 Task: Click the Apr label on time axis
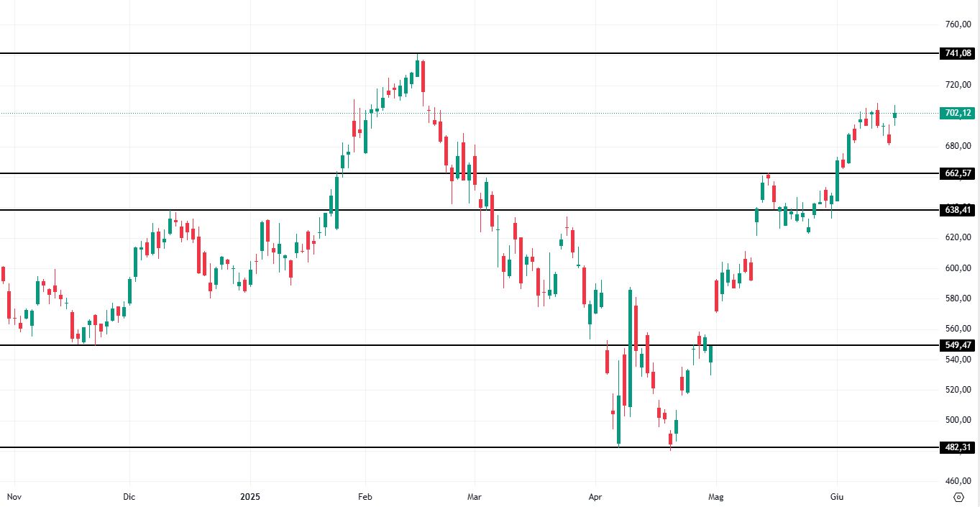click(x=595, y=497)
